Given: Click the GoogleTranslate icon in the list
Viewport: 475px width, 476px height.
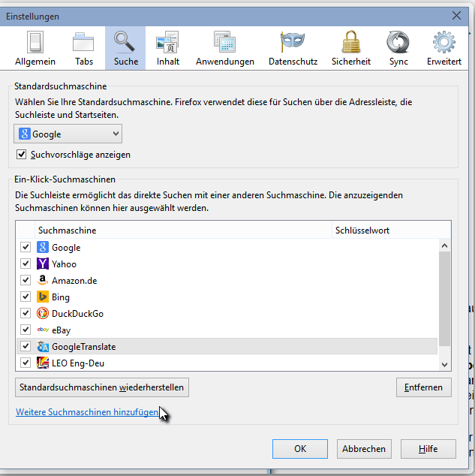Looking at the screenshot, I should (43, 346).
